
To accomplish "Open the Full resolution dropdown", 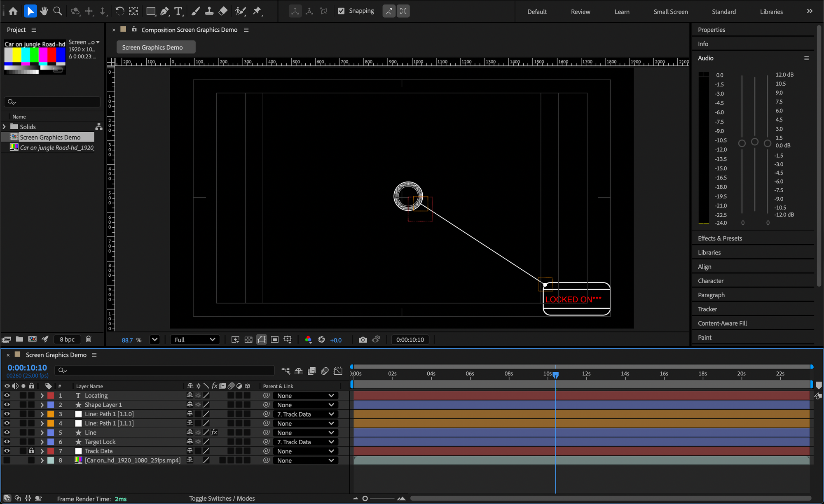I will pyautogui.click(x=195, y=340).
